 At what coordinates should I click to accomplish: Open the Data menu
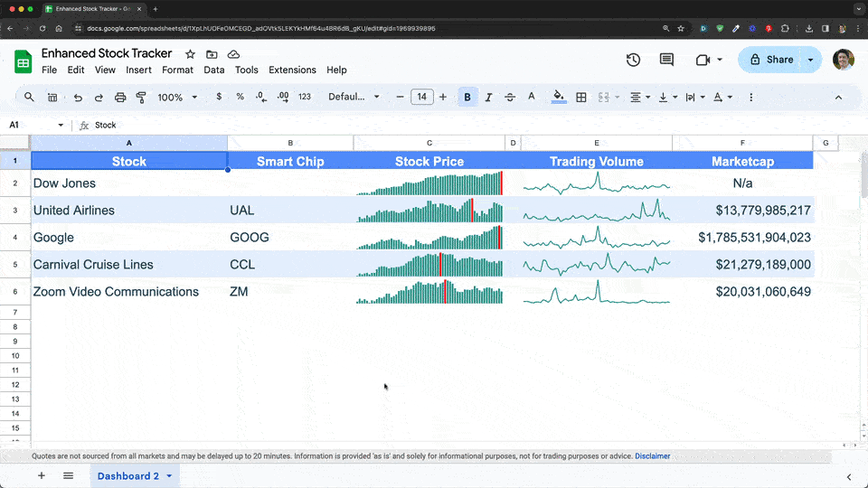click(x=213, y=70)
